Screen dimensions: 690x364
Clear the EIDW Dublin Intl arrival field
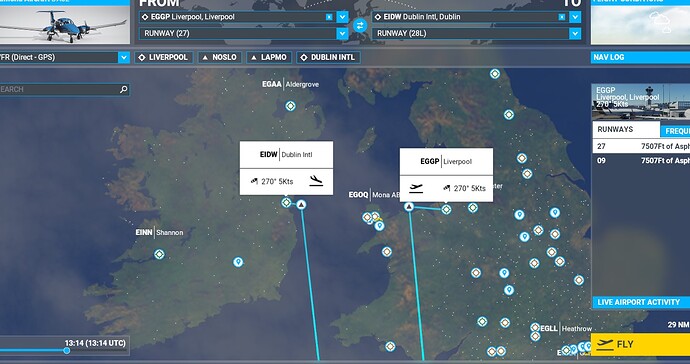(x=562, y=17)
